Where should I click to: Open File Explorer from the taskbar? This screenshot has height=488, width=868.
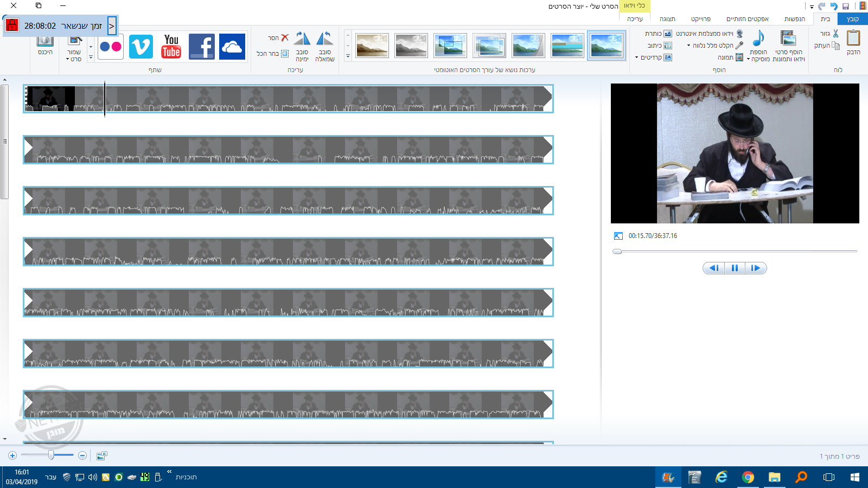[x=774, y=477]
